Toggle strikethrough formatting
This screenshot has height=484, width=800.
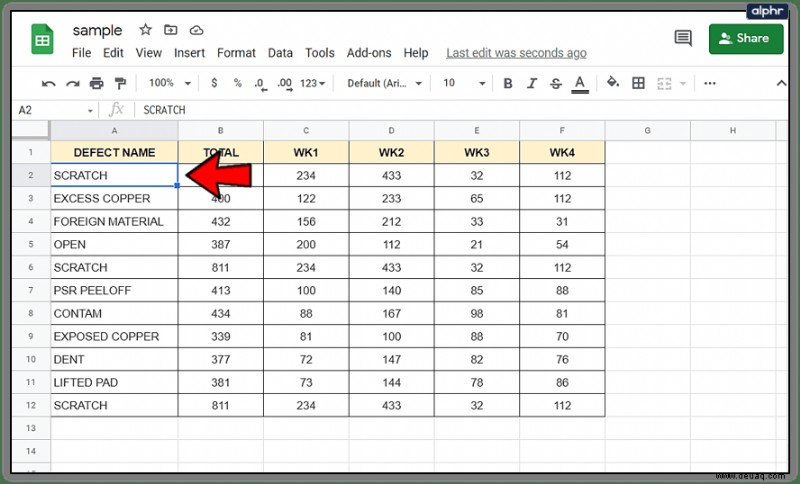click(x=556, y=83)
